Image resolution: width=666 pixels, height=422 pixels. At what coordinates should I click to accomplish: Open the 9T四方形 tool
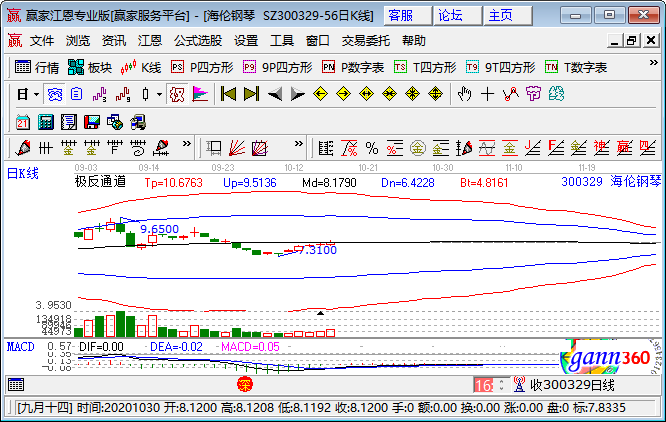tap(500, 67)
